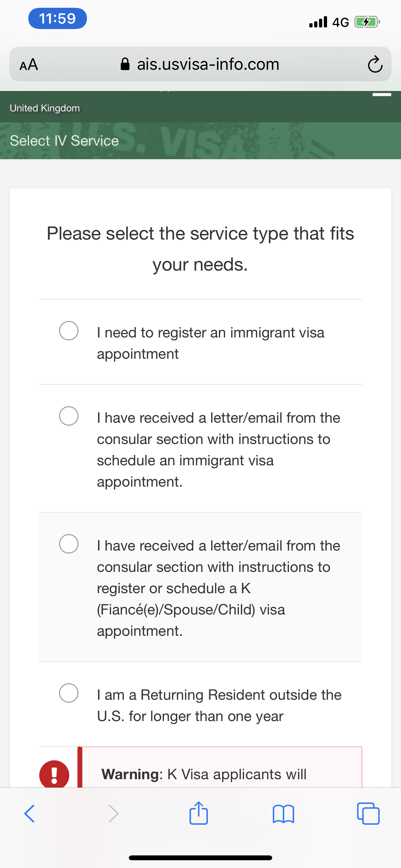Show open tabs overview

(x=368, y=814)
